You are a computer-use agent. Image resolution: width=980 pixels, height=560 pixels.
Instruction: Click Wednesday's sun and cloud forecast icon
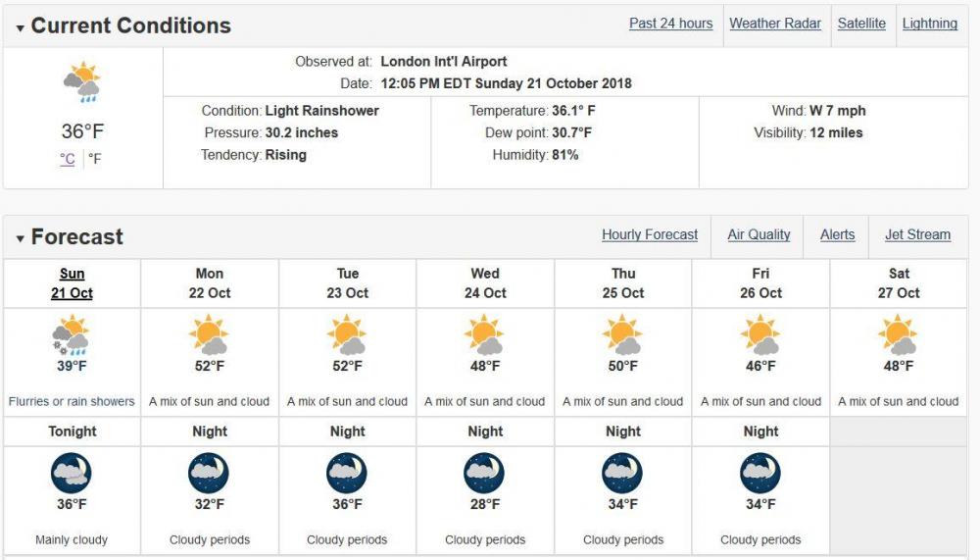(x=485, y=335)
